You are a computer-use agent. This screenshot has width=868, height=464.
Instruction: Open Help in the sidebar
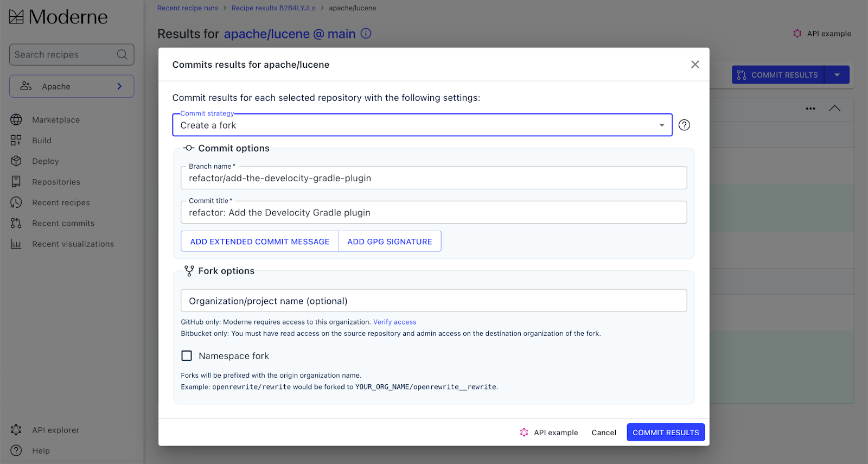click(41, 450)
